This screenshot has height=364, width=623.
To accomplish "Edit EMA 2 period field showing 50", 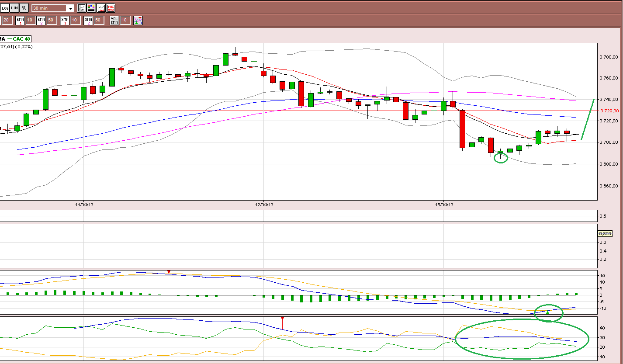I will coord(51,20).
